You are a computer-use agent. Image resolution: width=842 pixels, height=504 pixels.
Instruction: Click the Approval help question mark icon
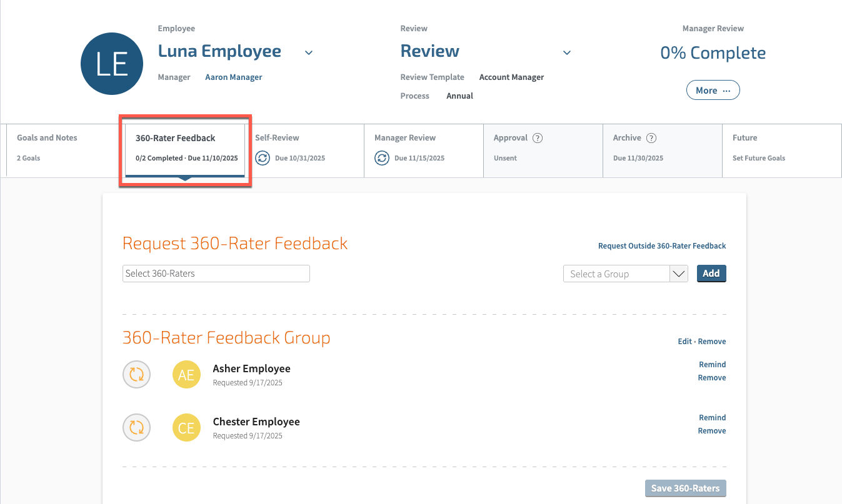[x=537, y=138]
